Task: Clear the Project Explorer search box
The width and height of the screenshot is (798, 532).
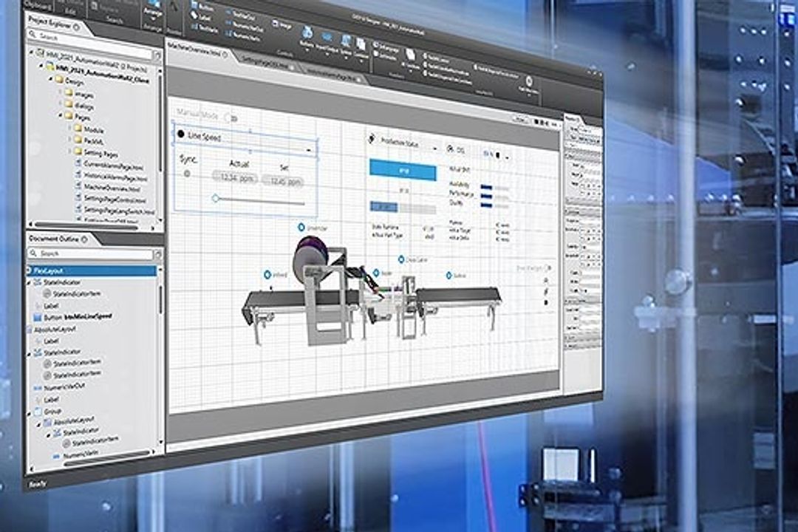Action: click(157, 55)
